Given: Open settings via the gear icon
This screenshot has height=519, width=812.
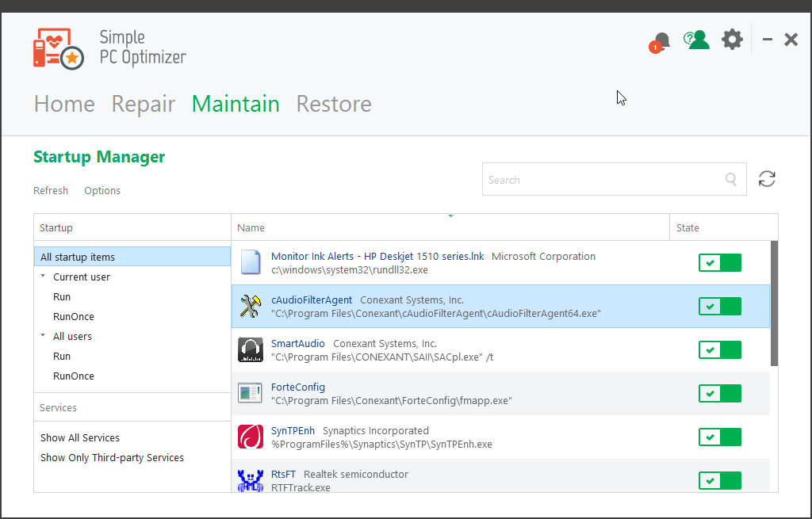Looking at the screenshot, I should point(732,40).
